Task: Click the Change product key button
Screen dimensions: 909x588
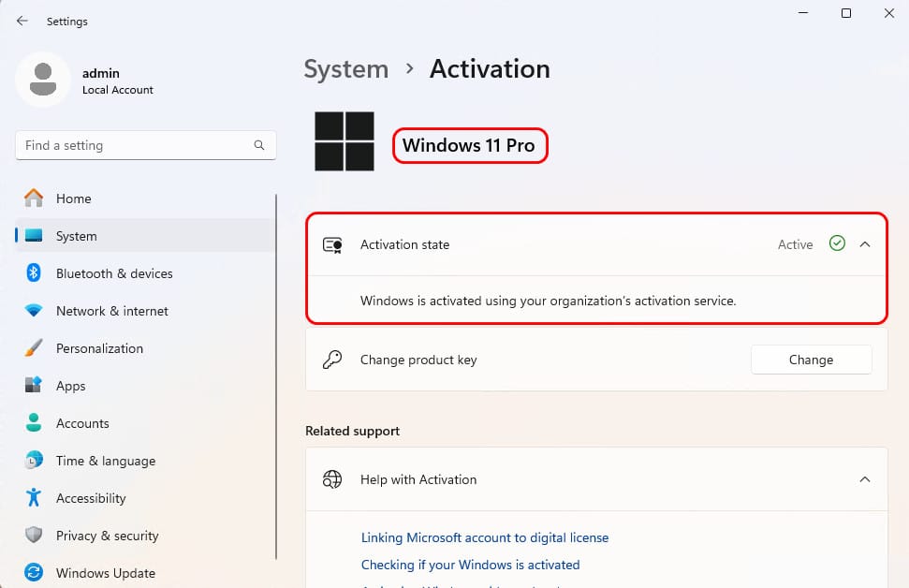Action: click(811, 360)
